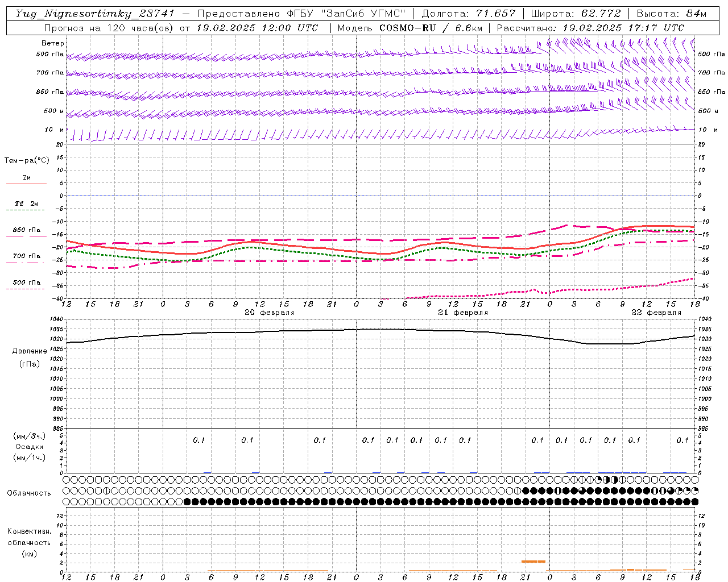Click the 'Ветер' wind panel label
The image size is (728, 582).
click(x=53, y=43)
